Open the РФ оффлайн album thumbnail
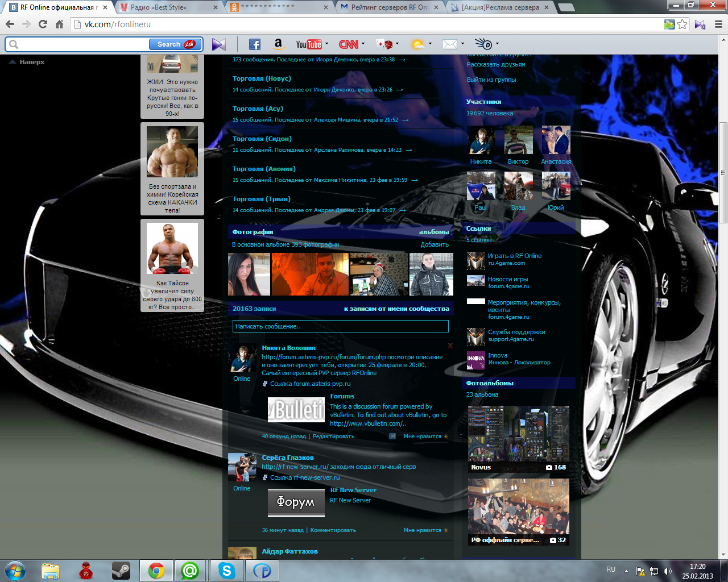The height and width of the screenshot is (582, 728). point(518,512)
